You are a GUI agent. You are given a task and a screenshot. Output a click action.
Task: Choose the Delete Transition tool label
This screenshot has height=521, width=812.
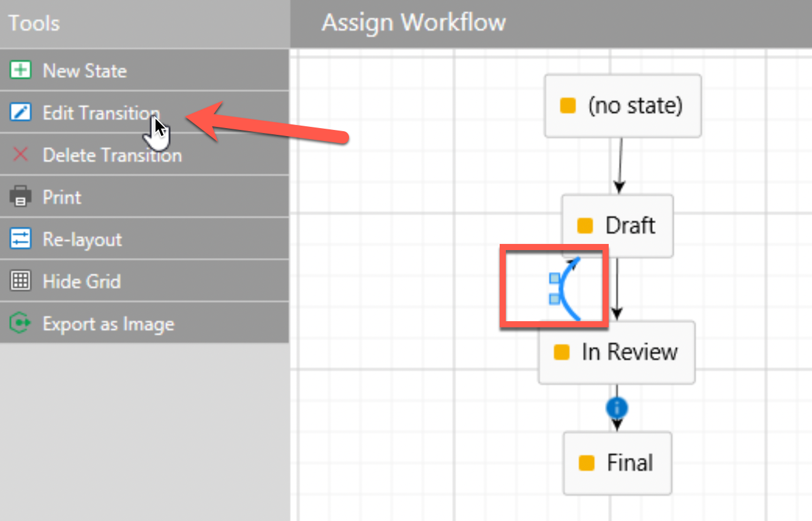click(x=112, y=155)
